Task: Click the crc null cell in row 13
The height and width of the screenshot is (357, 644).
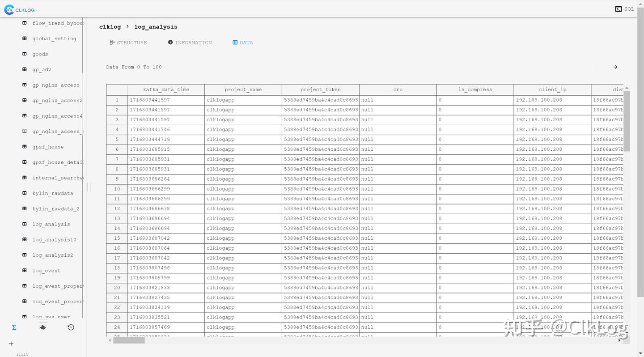Action: click(x=398, y=218)
